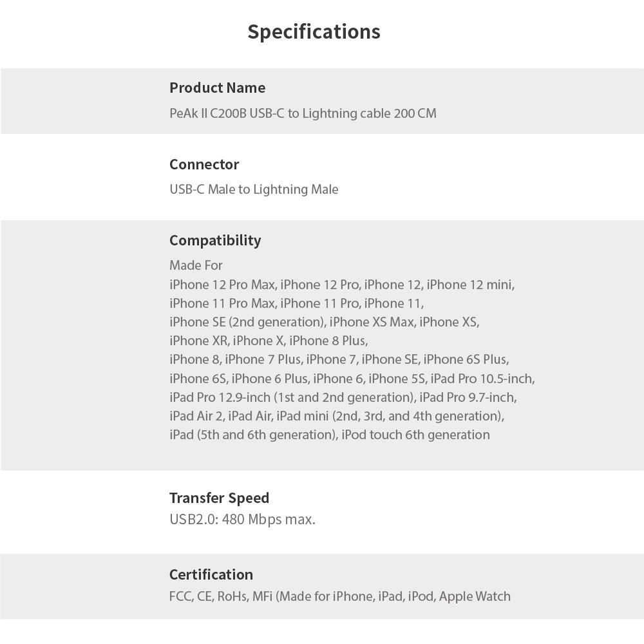644x644 pixels.
Task: Click the Specifications page title
Action: click(314, 32)
